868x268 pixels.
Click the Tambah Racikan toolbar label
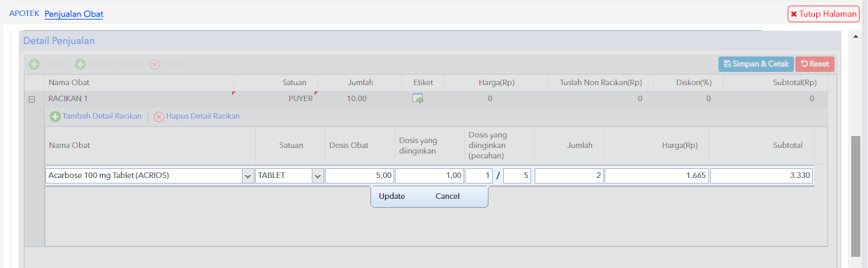click(116, 64)
